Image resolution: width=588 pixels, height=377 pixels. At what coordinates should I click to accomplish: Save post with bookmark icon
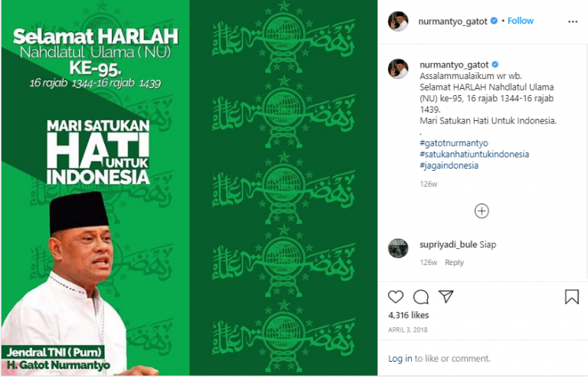[x=571, y=297]
